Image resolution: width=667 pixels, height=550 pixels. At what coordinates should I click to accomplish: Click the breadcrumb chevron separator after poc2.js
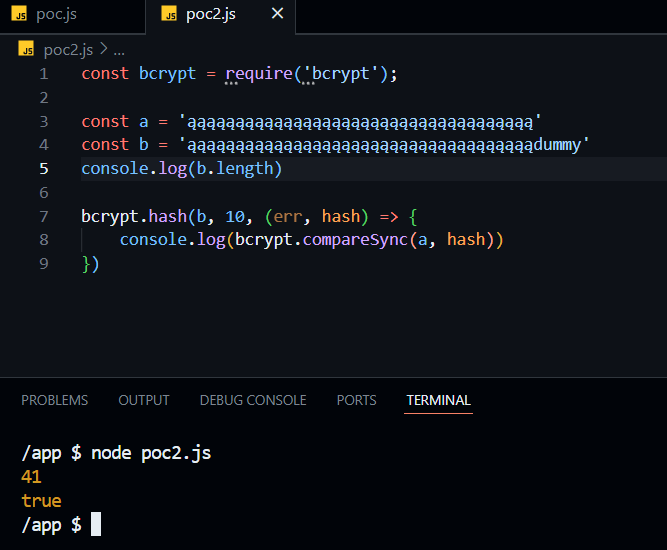(x=103, y=49)
